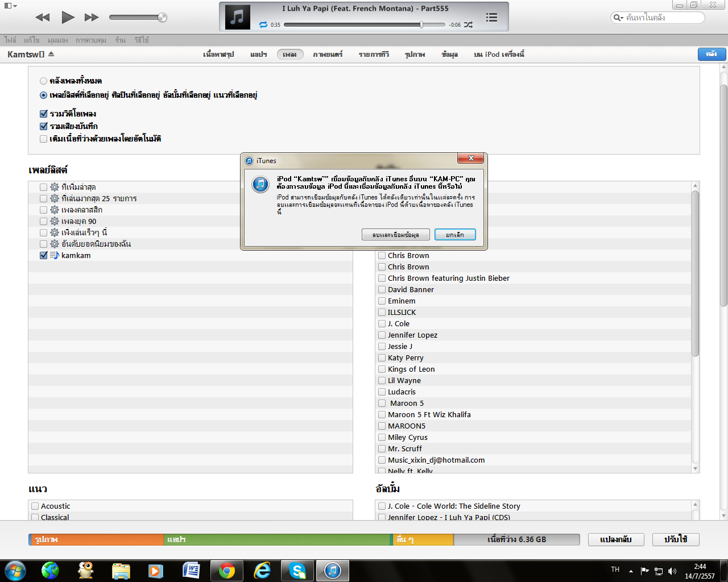Check the Katy Perry artist checkbox

[x=382, y=357]
